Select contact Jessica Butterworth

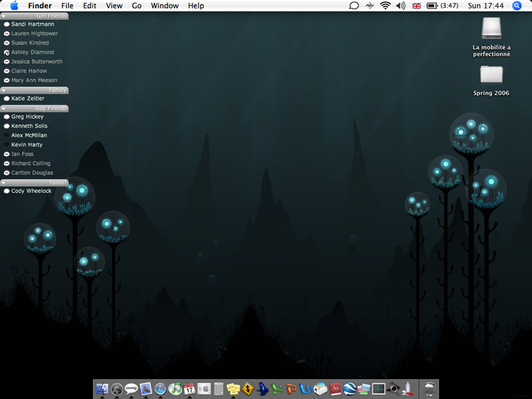tap(37, 61)
